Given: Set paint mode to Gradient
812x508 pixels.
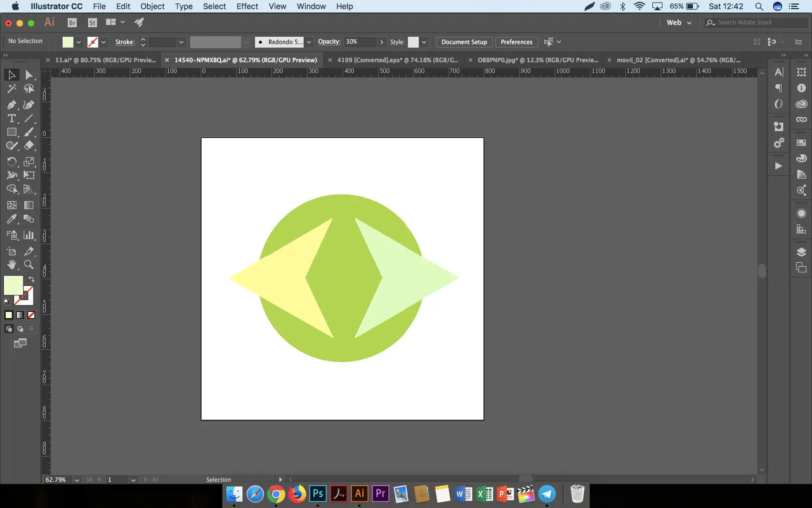Looking at the screenshot, I should 20,315.
